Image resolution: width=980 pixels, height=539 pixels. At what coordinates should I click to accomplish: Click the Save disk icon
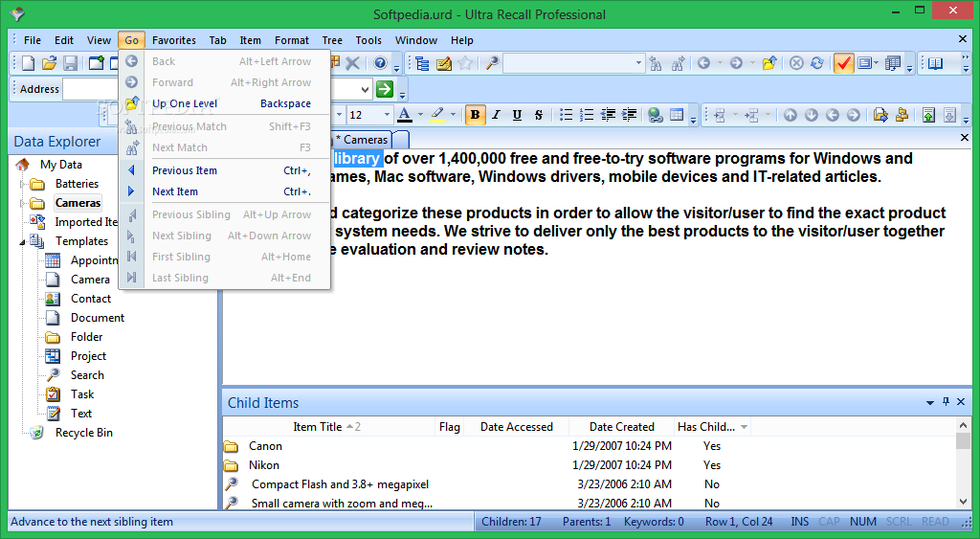point(70,63)
